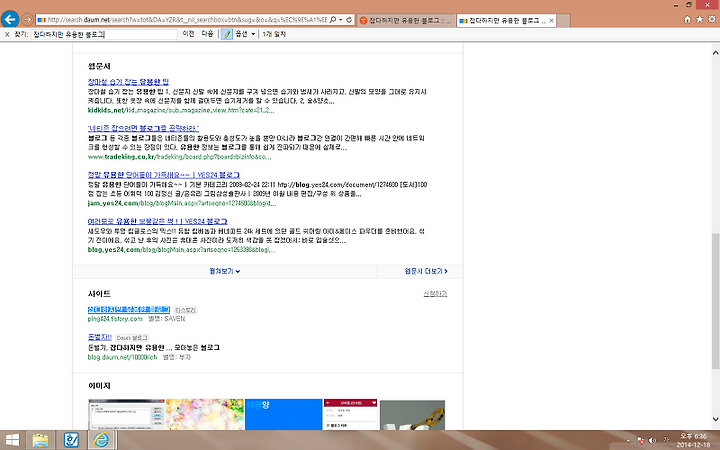Refresh the page with reload icon
Screen dimensions: 720x450
click(x=349, y=20)
